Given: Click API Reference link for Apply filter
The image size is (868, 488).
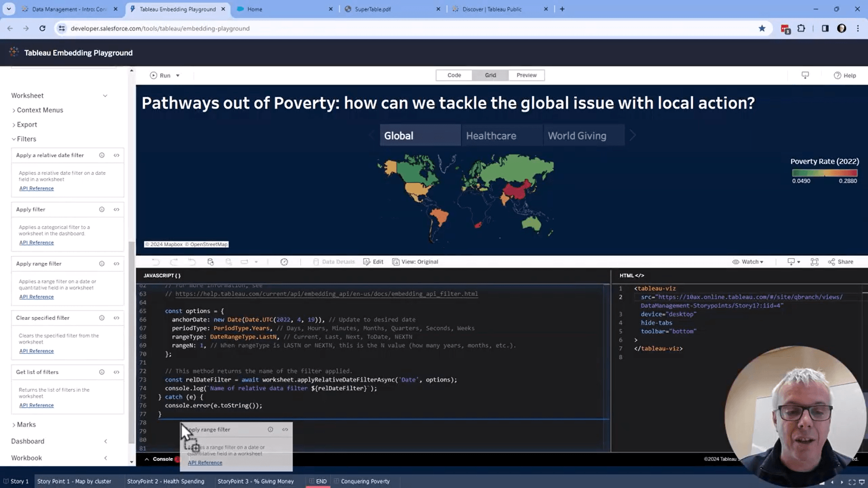Looking at the screenshot, I should point(36,242).
